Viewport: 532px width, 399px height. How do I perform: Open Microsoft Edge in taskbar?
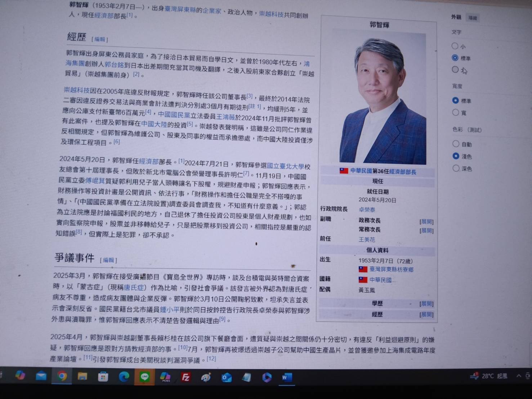[x=124, y=377]
